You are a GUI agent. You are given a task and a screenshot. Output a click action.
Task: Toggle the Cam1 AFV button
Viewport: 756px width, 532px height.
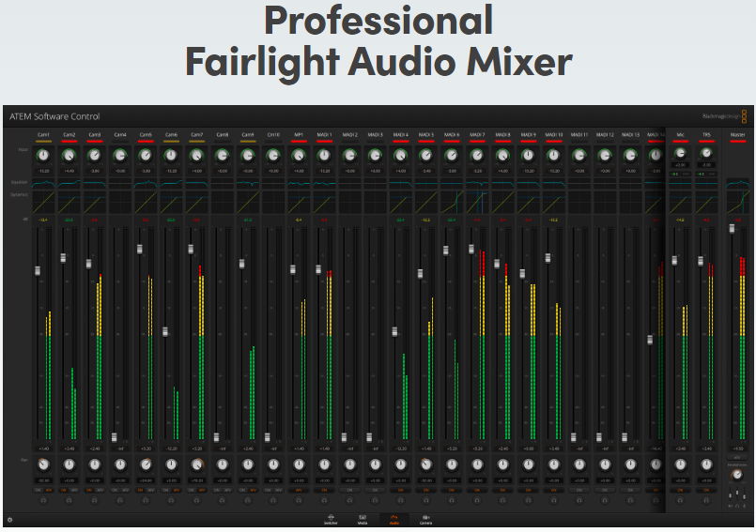coord(49,490)
